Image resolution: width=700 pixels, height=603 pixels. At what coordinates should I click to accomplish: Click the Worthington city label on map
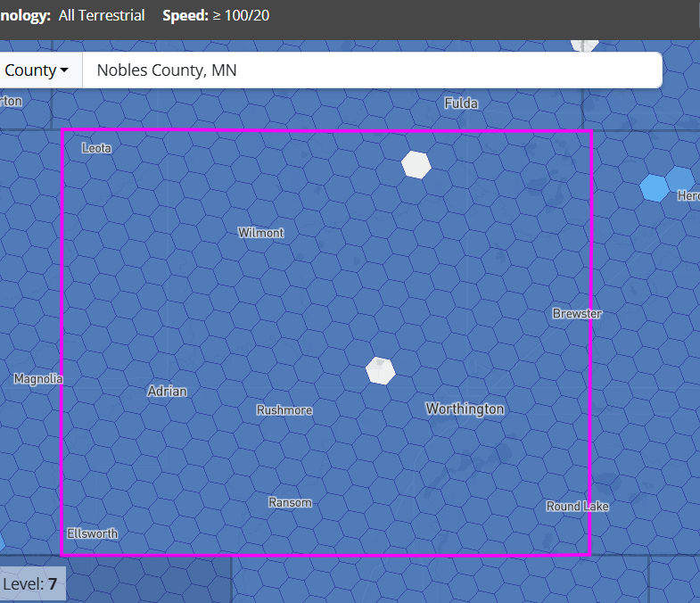tap(465, 409)
